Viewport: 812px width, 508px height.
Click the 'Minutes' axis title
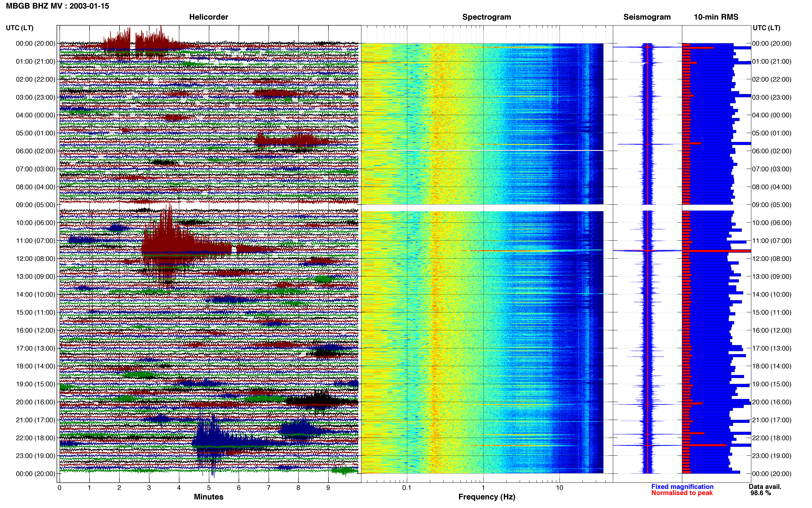click(209, 497)
